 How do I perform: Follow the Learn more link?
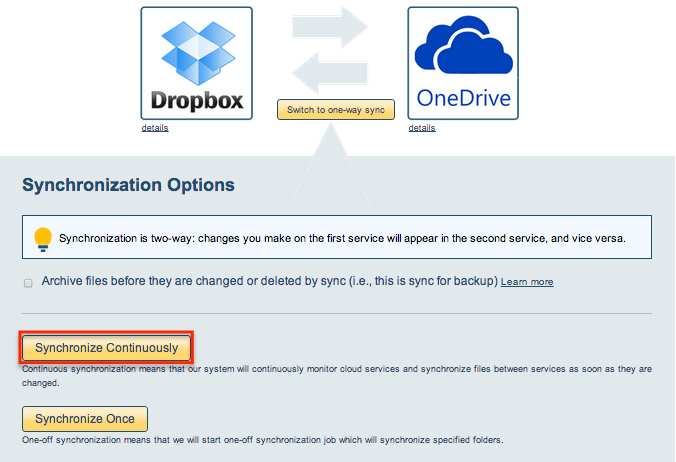tap(527, 282)
